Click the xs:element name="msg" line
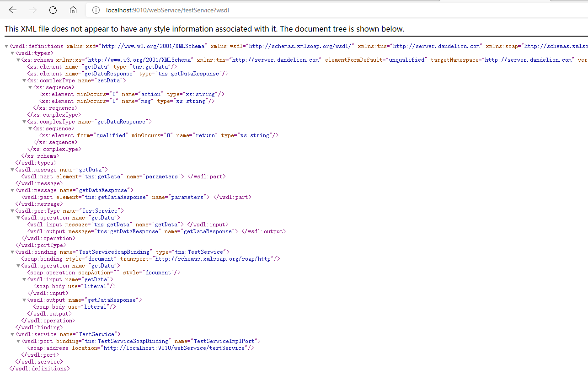This screenshot has width=588, height=375. pos(127,101)
